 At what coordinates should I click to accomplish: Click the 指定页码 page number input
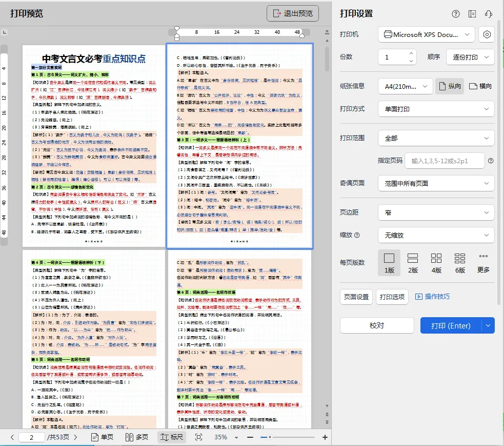pyautogui.click(x=445, y=161)
